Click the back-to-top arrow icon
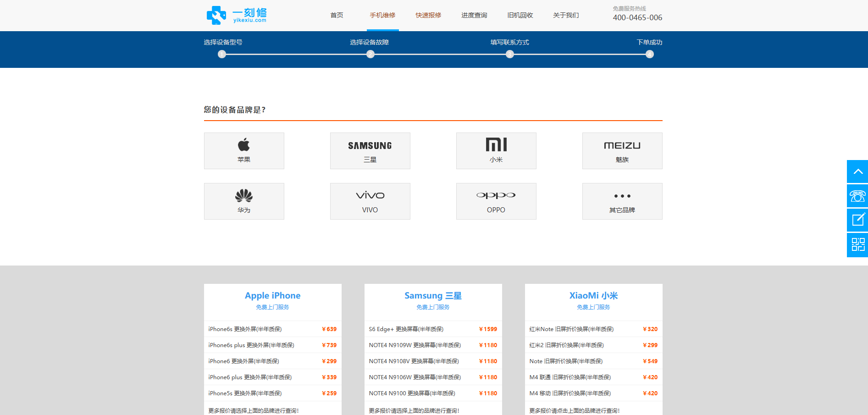This screenshot has width=868, height=415. tap(858, 172)
